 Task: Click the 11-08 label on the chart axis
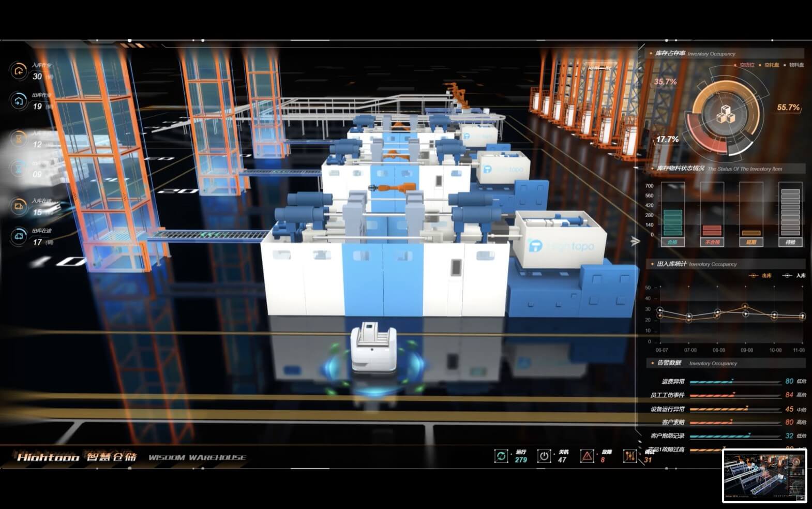[x=799, y=350]
